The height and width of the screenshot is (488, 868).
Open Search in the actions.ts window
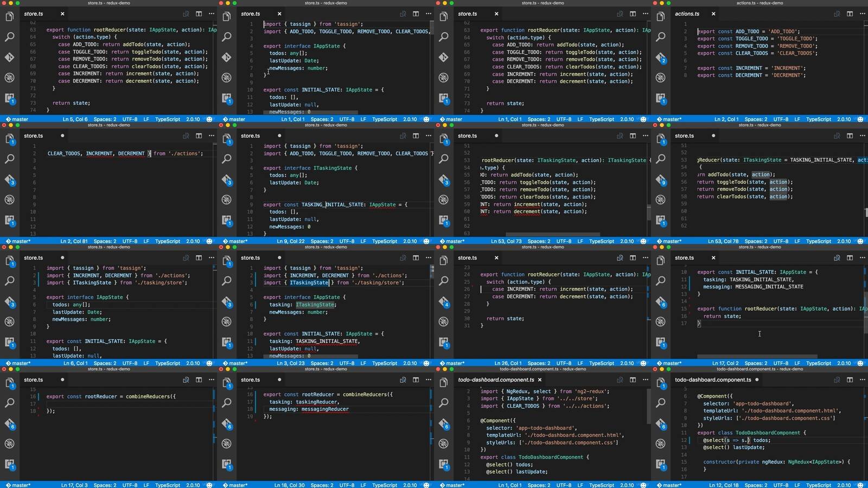pos(660,37)
